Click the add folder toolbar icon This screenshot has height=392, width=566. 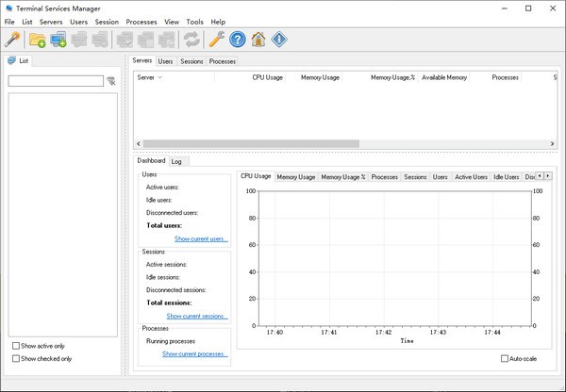tap(37, 40)
